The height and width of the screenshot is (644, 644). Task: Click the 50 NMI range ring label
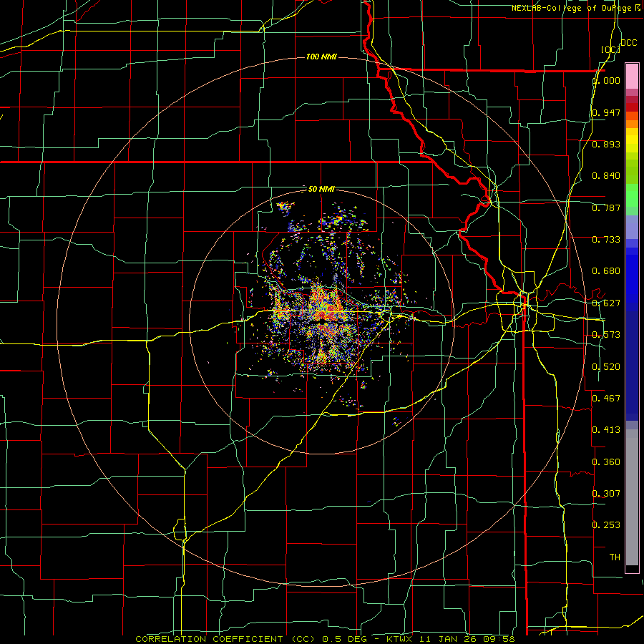click(x=321, y=189)
